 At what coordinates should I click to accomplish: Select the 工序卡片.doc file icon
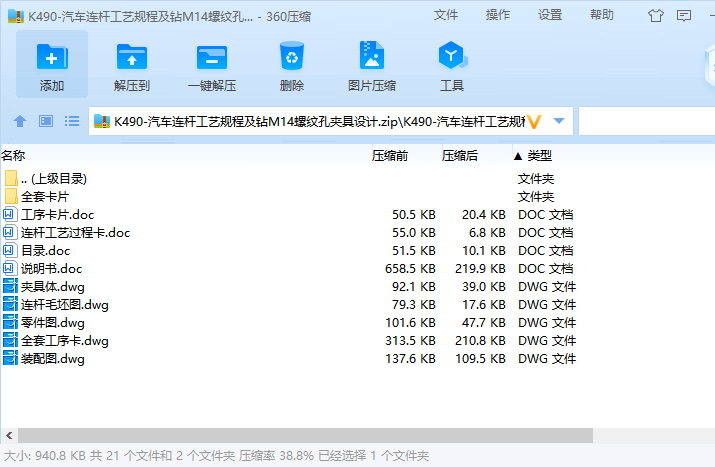(9, 214)
